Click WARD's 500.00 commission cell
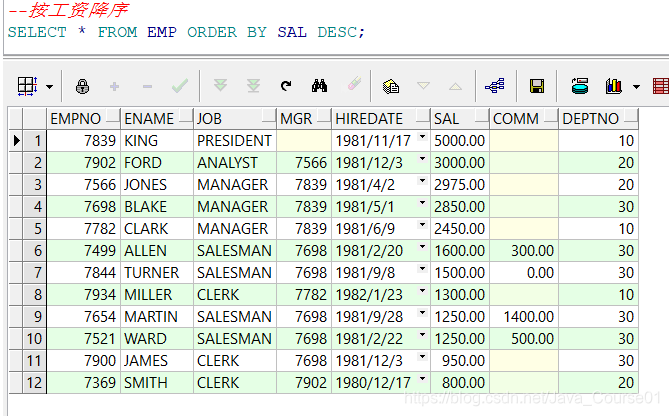This screenshot has width=669, height=416. pyautogui.click(x=524, y=339)
